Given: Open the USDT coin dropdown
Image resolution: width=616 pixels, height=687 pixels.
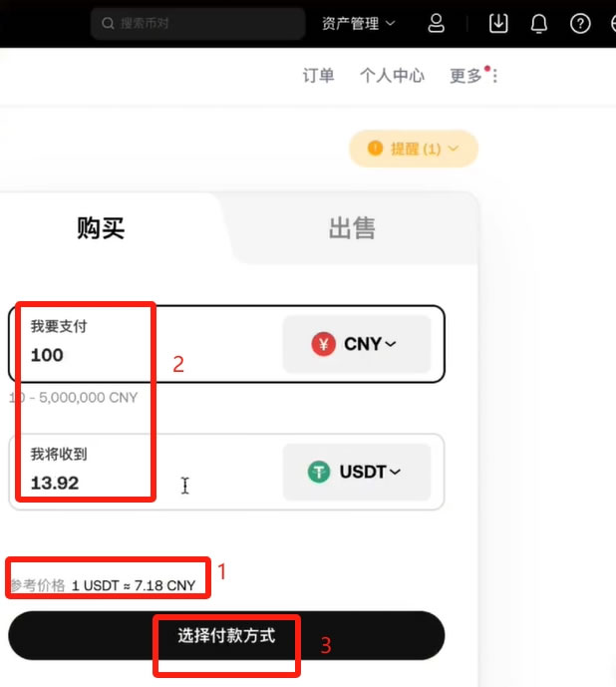Looking at the screenshot, I should click(357, 472).
